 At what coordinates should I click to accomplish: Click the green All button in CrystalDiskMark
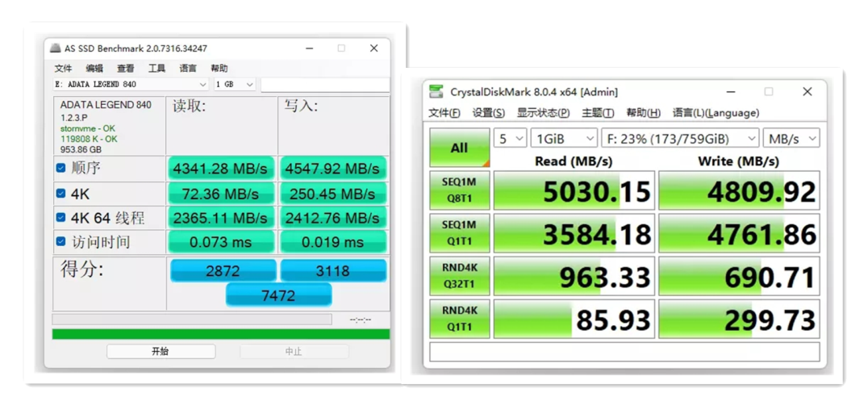click(x=460, y=148)
